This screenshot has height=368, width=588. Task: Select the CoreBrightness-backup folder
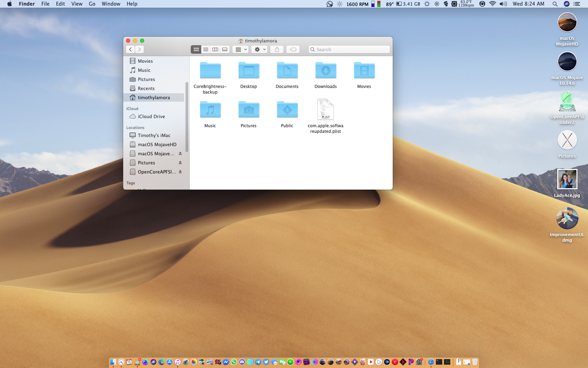[210, 71]
